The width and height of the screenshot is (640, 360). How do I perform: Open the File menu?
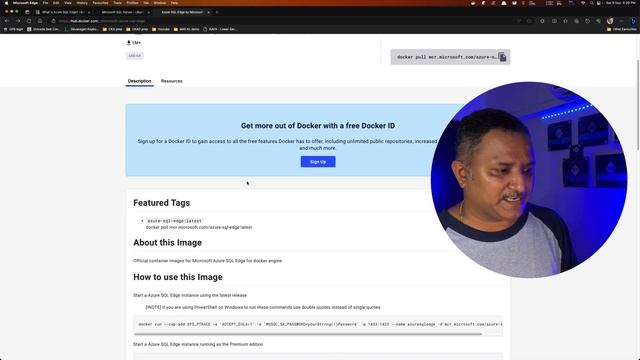click(x=45, y=3)
